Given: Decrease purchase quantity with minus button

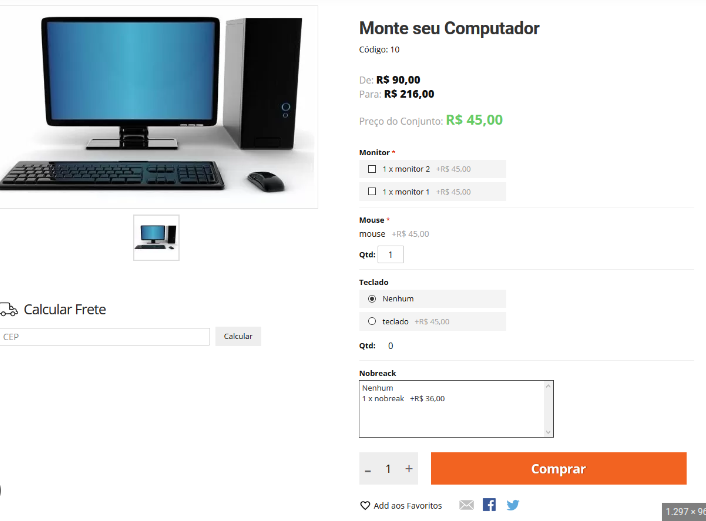Looking at the screenshot, I should click(x=368, y=471).
